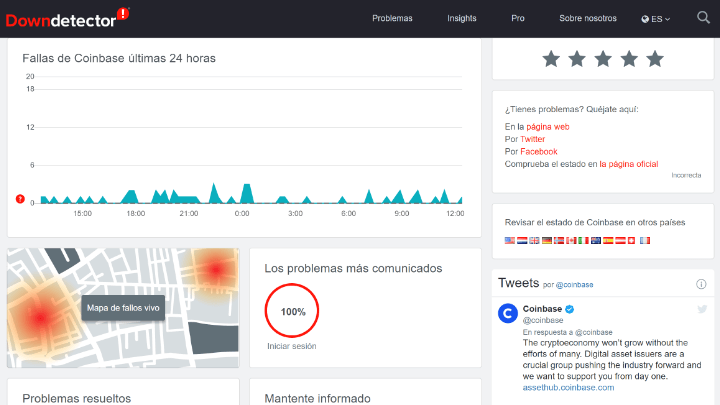Select the Germany flag
Image resolution: width=720 pixels, height=405 pixels.
coord(547,240)
